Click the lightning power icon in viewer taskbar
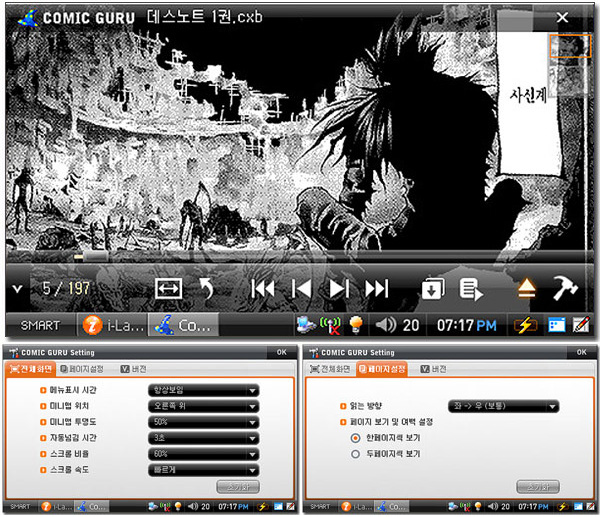The image size is (600, 517). [x=525, y=326]
